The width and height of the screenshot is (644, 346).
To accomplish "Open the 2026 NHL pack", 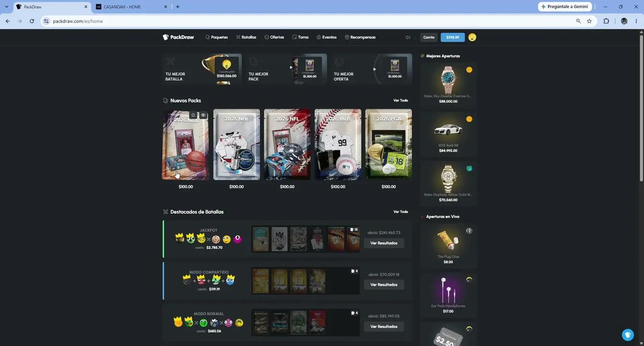I will (237, 145).
